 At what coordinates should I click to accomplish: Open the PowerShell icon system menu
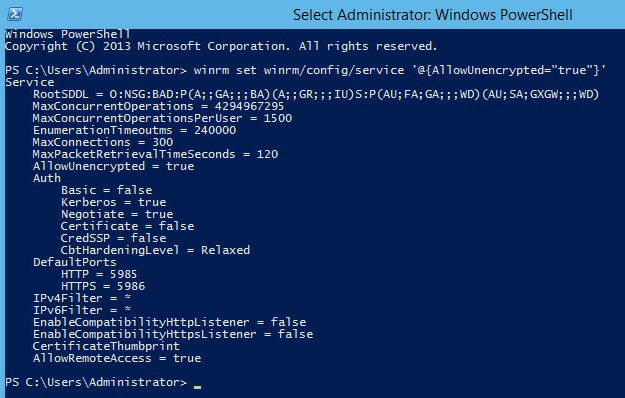[x=15, y=14]
